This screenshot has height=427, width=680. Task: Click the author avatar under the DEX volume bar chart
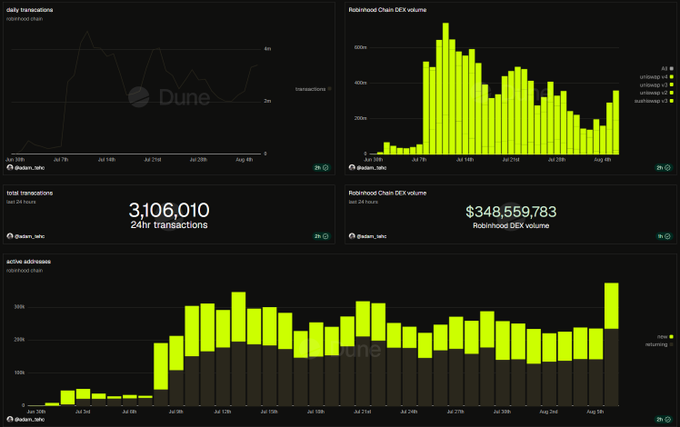click(x=352, y=167)
